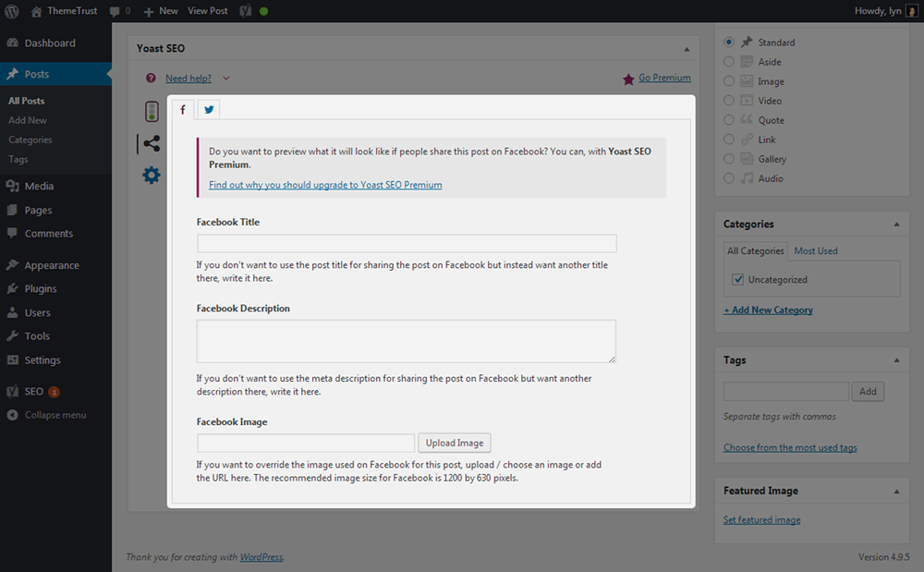Image resolution: width=924 pixels, height=572 pixels.
Task: Click the Go Premium star icon
Action: pos(628,79)
